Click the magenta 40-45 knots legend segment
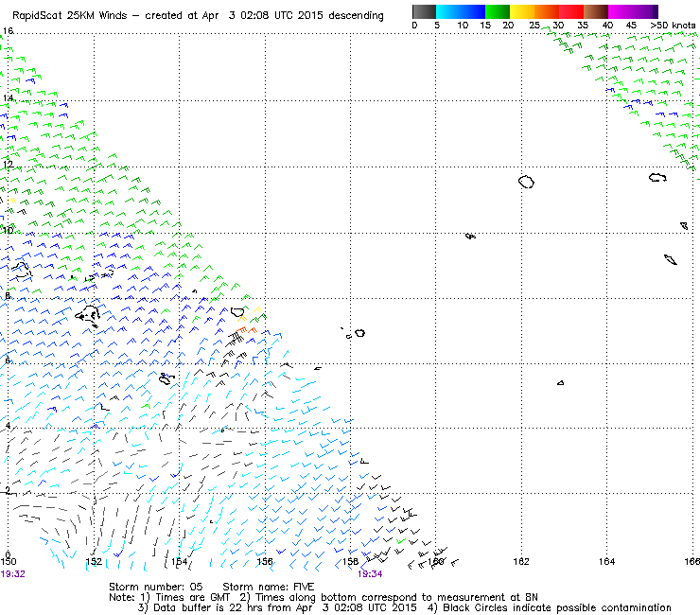 621,11
